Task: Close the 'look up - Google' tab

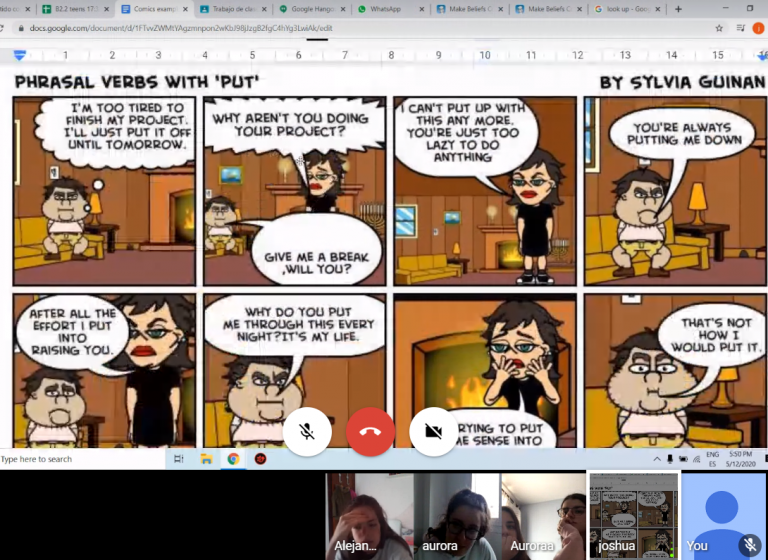Action: click(x=658, y=9)
